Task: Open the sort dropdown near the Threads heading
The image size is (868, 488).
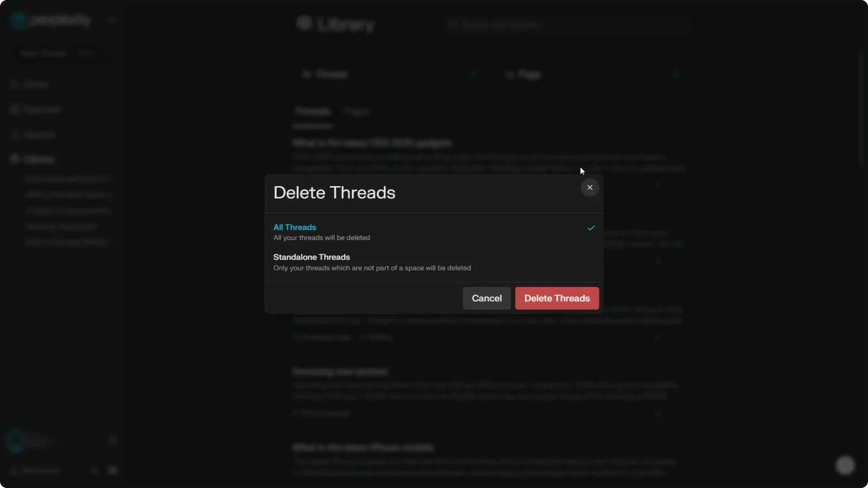Action: 680,112
